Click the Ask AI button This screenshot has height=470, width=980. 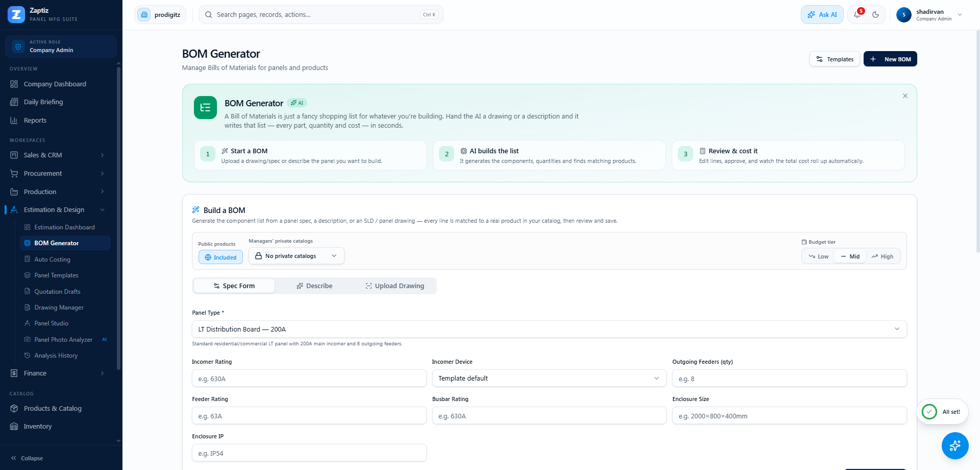click(x=822, y=15)
